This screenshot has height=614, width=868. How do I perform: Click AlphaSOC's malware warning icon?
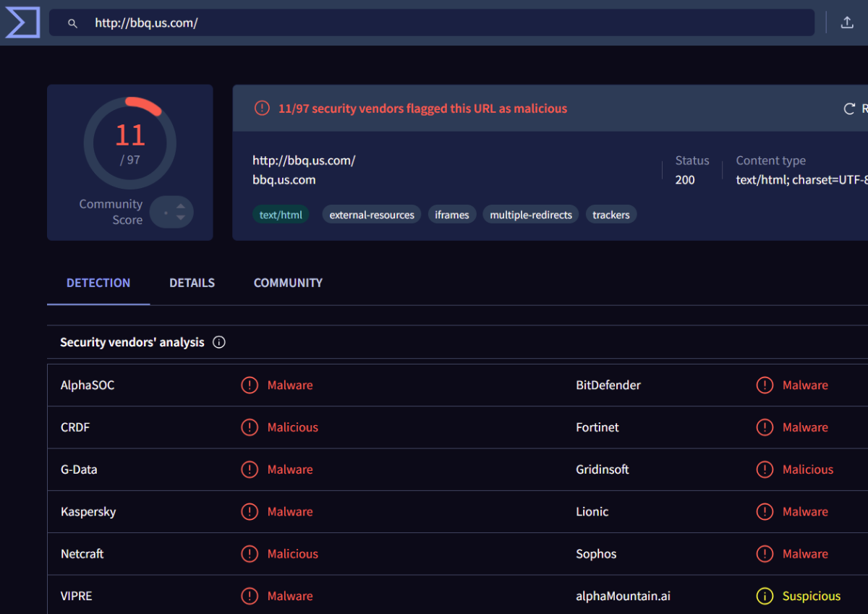point(250,385)
